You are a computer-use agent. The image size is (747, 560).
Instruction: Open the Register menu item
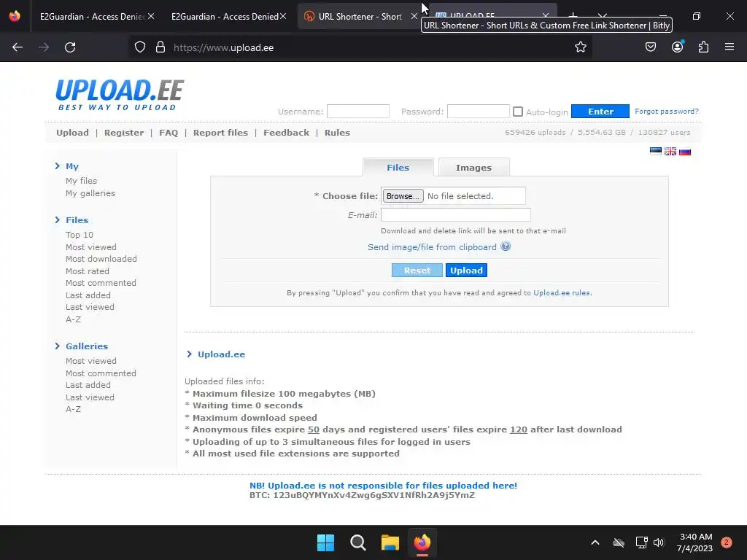coord(124,133)
